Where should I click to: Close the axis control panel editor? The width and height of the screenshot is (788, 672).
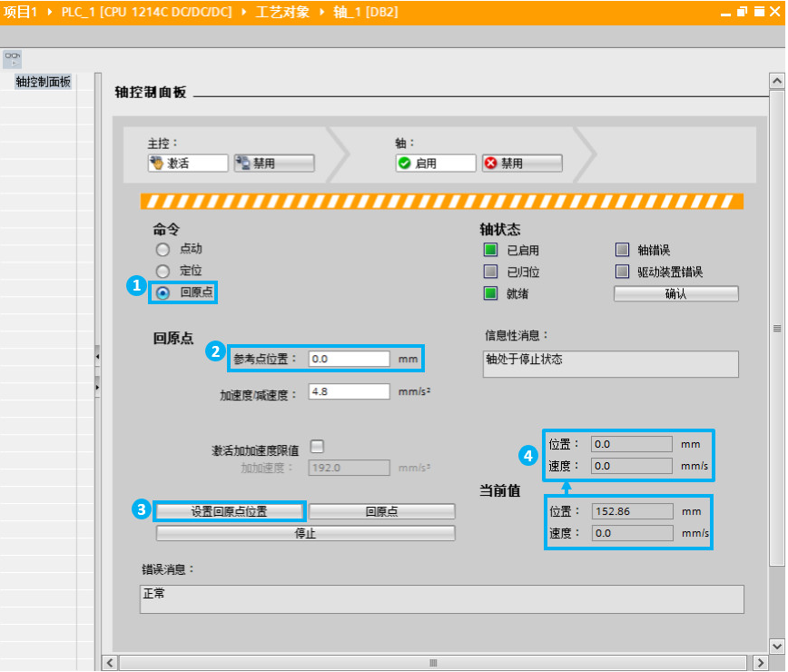pos(775,12)
